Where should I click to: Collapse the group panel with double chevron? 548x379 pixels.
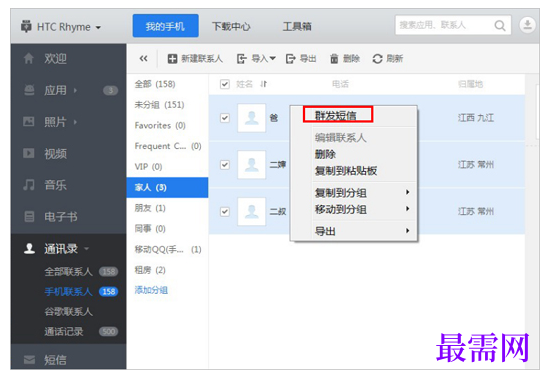(x=143, y=58)
